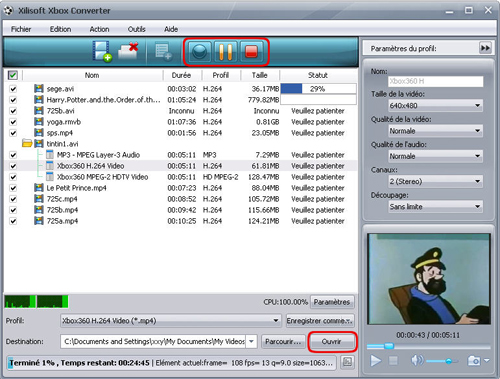Stop conversion with the red square button
Image resolution: width=500 pixels, height=379 pixels.
point(251,52)
